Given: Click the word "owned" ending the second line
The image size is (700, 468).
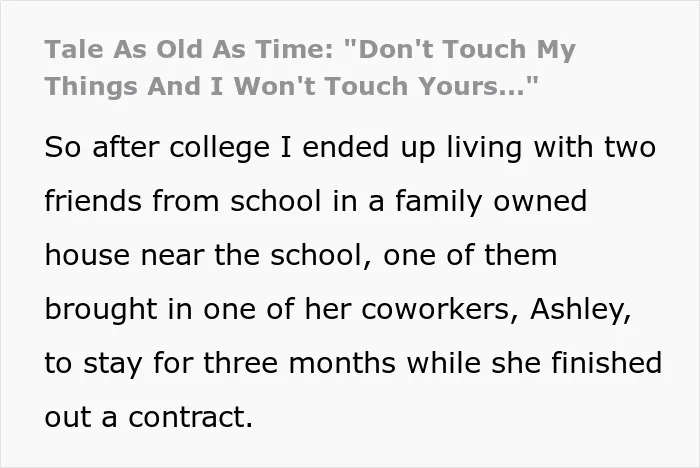Looking at the screenshot, I should (540, 201).
